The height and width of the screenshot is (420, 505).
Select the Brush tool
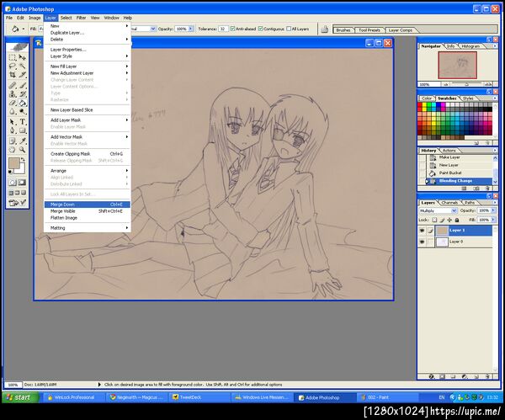[22, 86]
